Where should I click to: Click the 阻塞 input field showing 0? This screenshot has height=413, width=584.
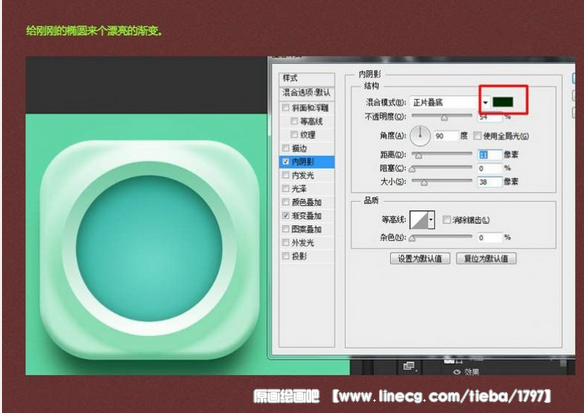490,168
